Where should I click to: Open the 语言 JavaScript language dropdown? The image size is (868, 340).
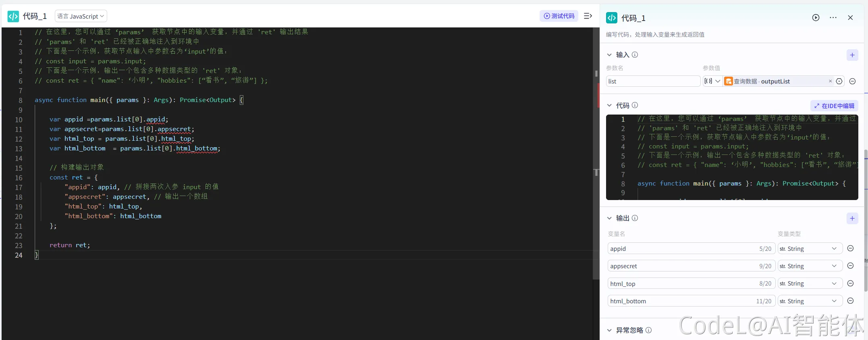pyautogui.click(x=81, y=16)
